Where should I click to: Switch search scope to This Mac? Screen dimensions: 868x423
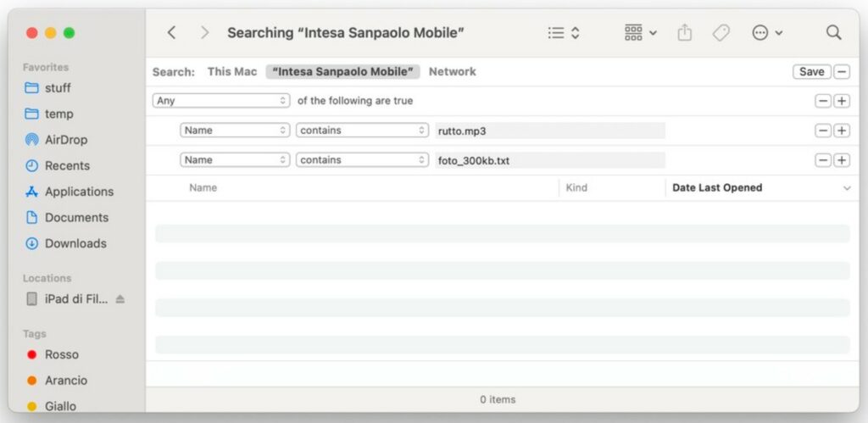tap(232, 72)
